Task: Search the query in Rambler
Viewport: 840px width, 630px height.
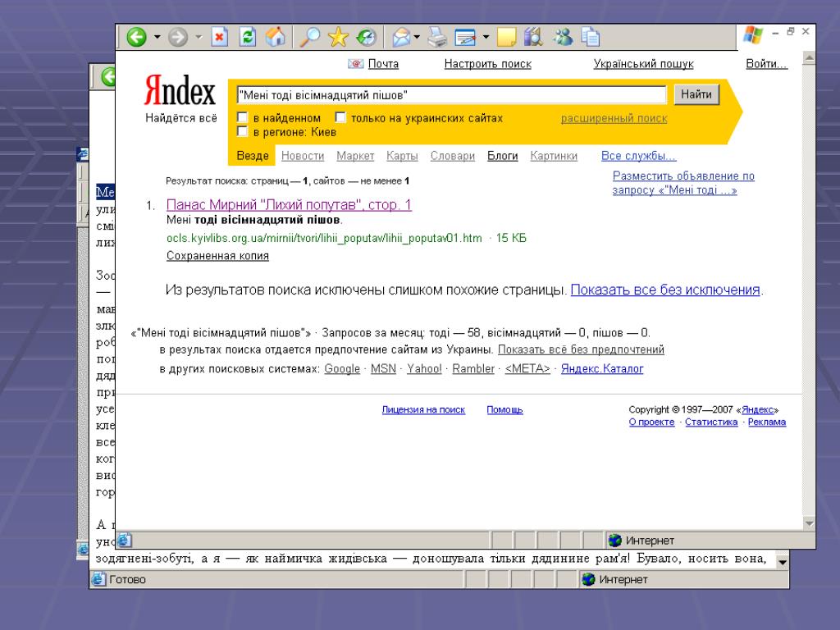Action: click(x=473, y=368)
